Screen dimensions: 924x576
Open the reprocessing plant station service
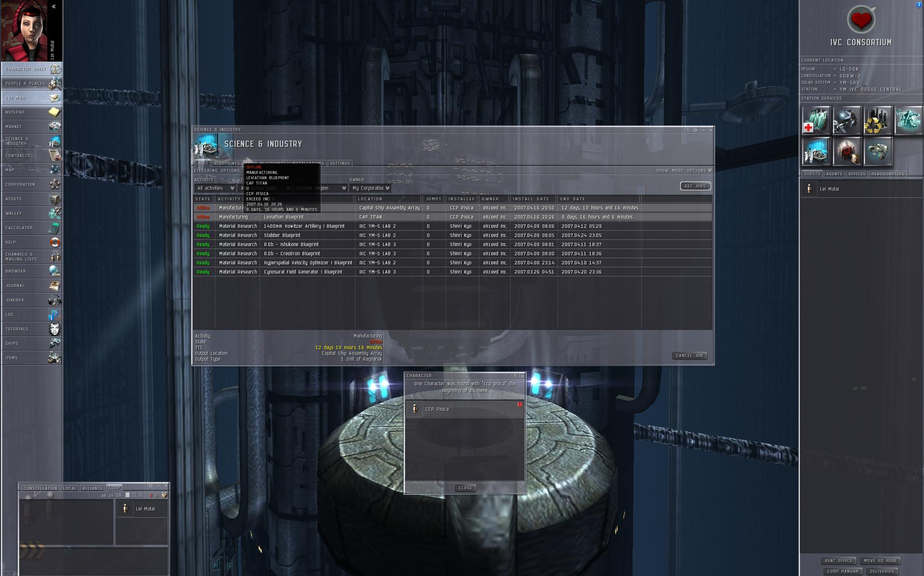click(877, 120)
